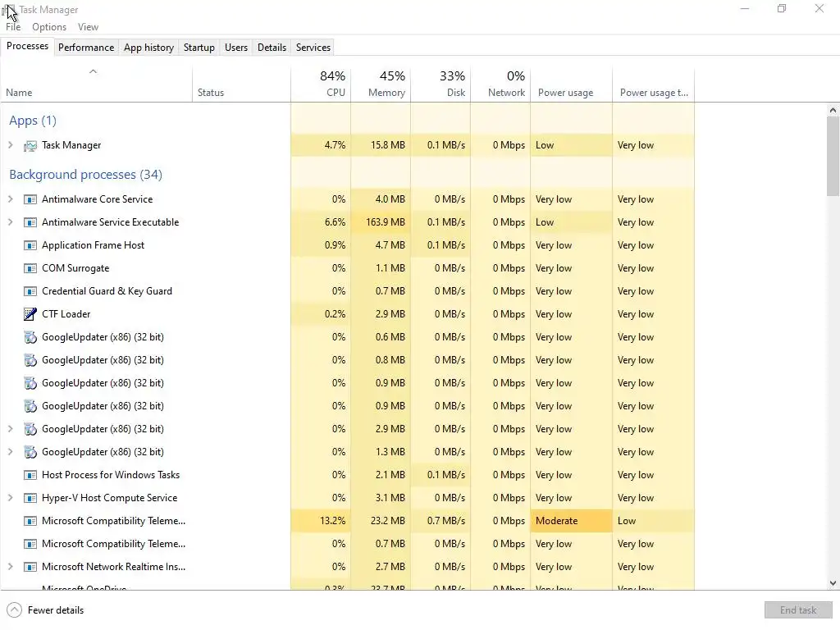Click the Fewer details link
The height and width of the screenshot is (630, 840).
[56, 610]
